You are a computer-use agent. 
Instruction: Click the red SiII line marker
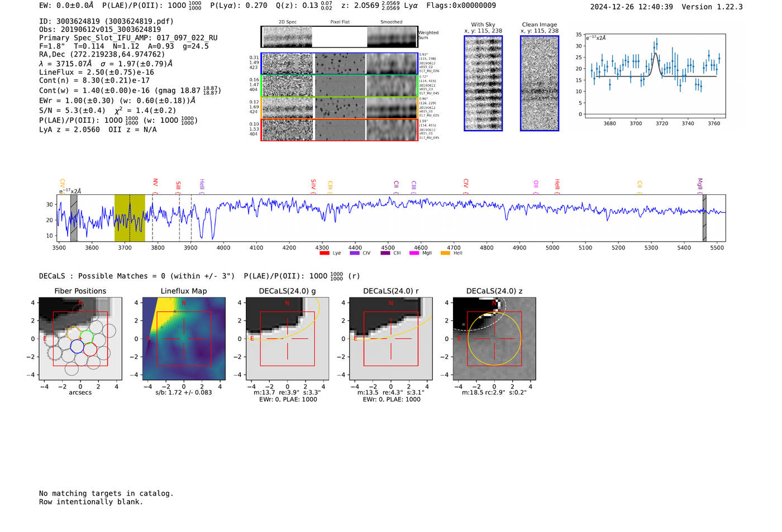pos(178,186)
